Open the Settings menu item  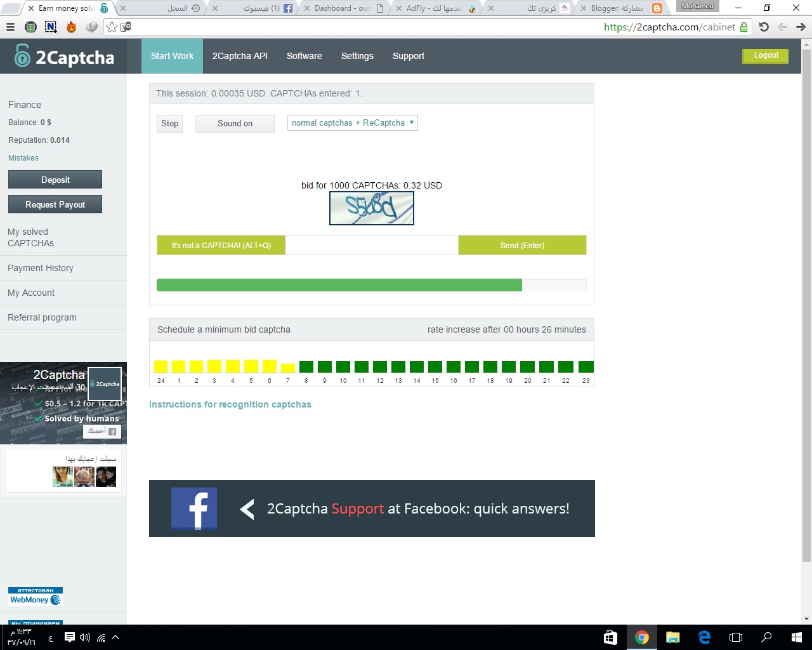(x=357, y=56)
